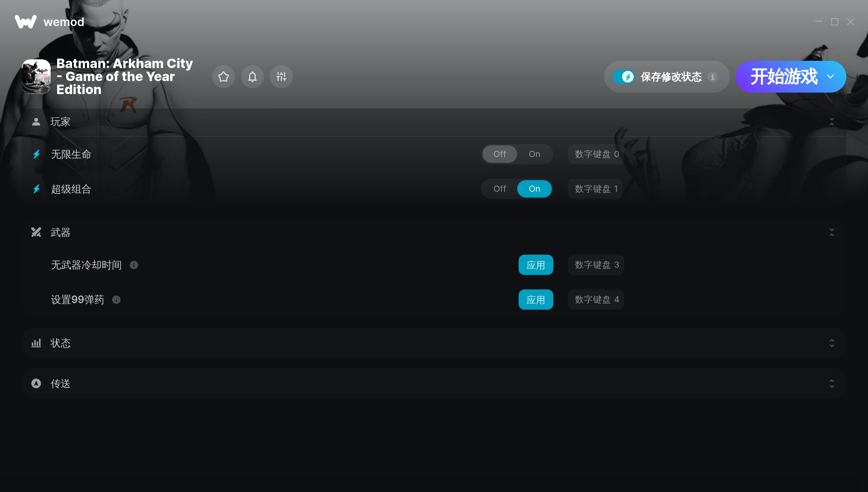The image size is (868, 492).
Task: Click the Batman game cover thumbnail
Action: coord(36,77)
